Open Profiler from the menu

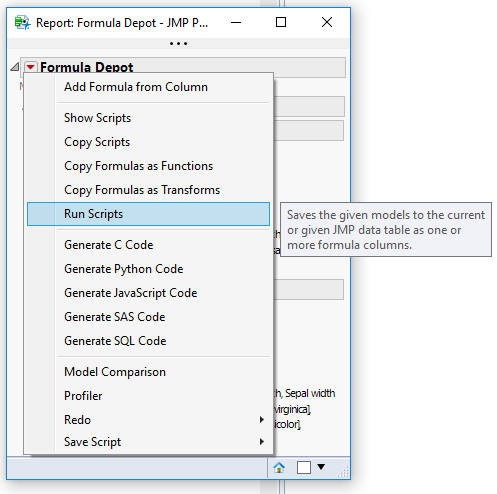click(x=148, y=396)
